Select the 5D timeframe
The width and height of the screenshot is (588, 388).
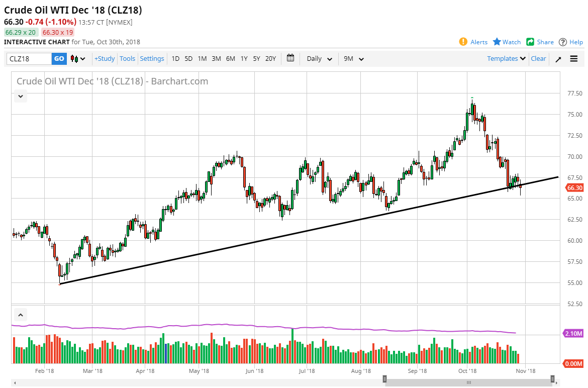tap(188, 59)
